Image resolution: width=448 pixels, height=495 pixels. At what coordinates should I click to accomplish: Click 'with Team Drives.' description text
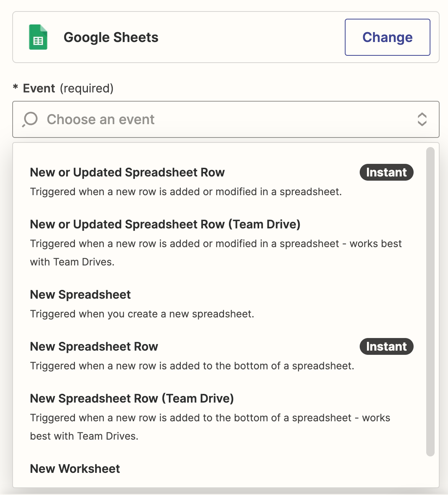tap(72, 262)
